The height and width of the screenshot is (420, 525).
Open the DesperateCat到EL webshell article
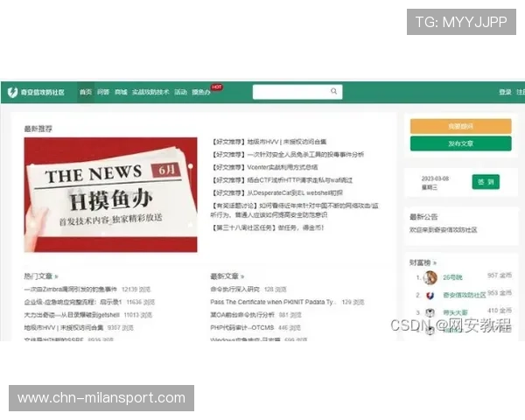point(276,192)
